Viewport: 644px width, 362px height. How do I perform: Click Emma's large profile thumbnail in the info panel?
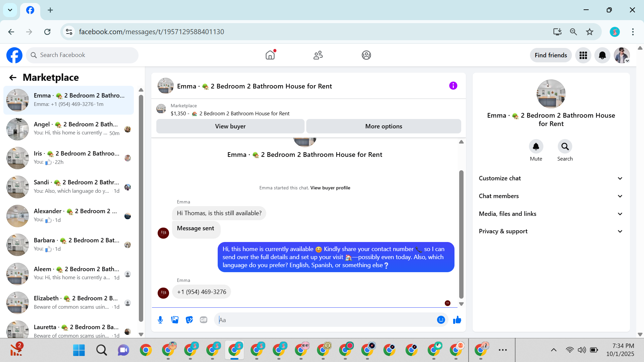(551, 94)
